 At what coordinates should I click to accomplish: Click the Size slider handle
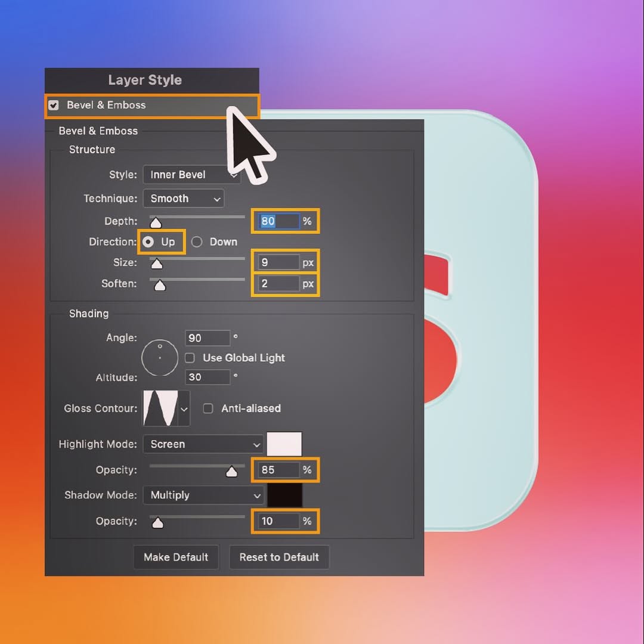pos(156,264)
